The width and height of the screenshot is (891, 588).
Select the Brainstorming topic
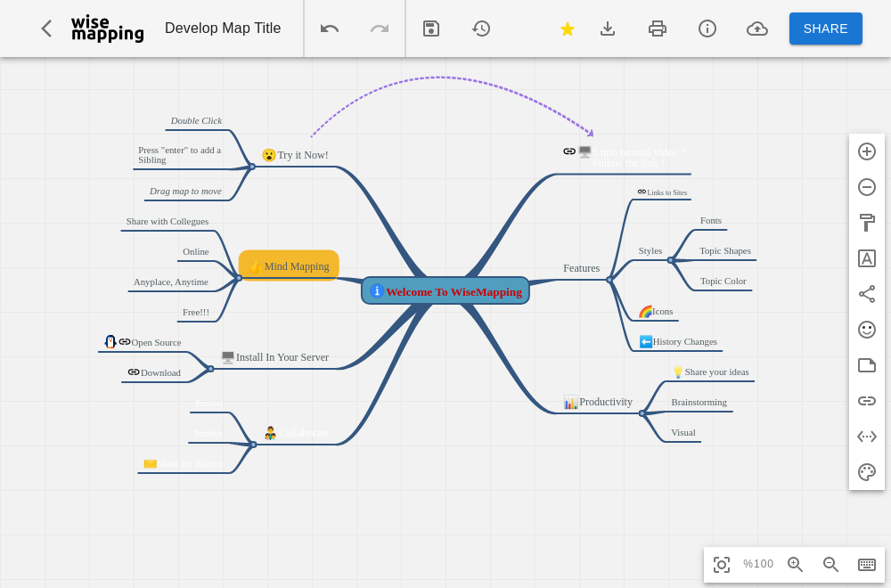click(x=699, y=402)
